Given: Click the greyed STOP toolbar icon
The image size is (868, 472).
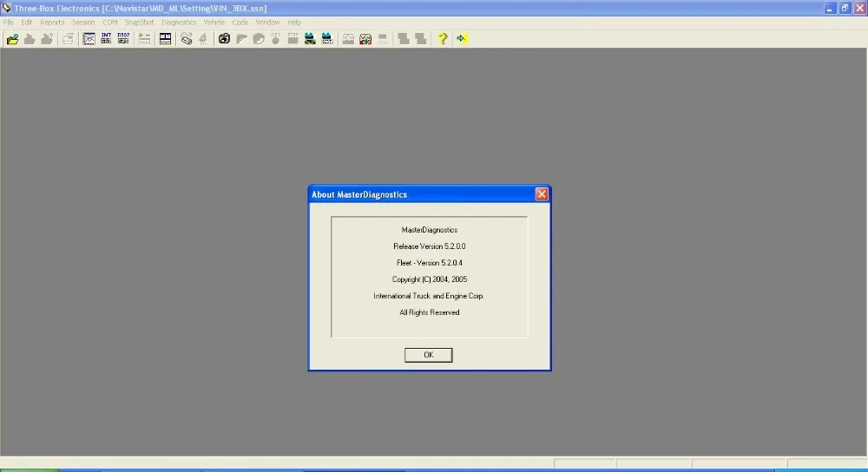Looking at the screenshot, I should 293,39.
